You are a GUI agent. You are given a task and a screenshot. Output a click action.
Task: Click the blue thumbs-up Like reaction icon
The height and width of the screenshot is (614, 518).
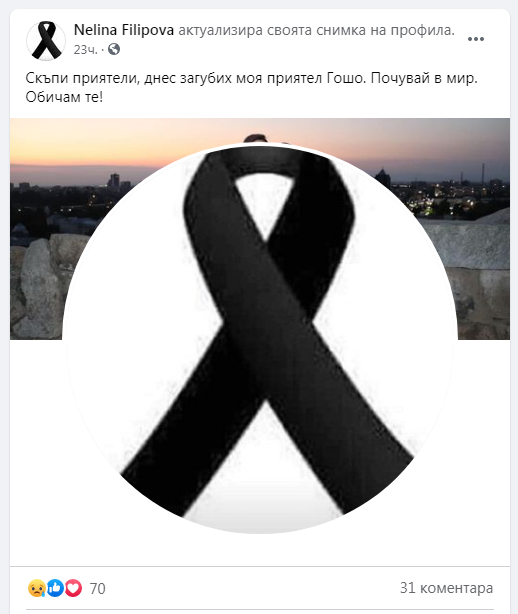point(55,588)
